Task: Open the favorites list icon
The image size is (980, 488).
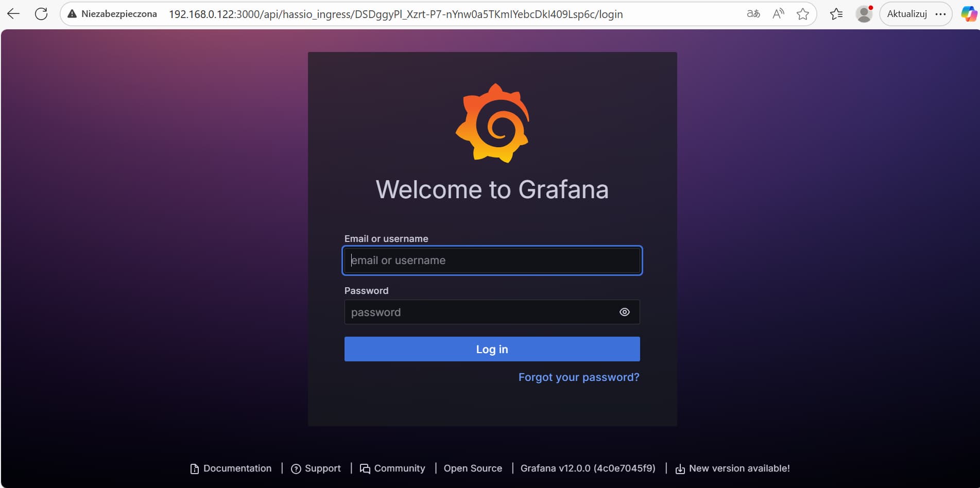Action: point(836,14)
